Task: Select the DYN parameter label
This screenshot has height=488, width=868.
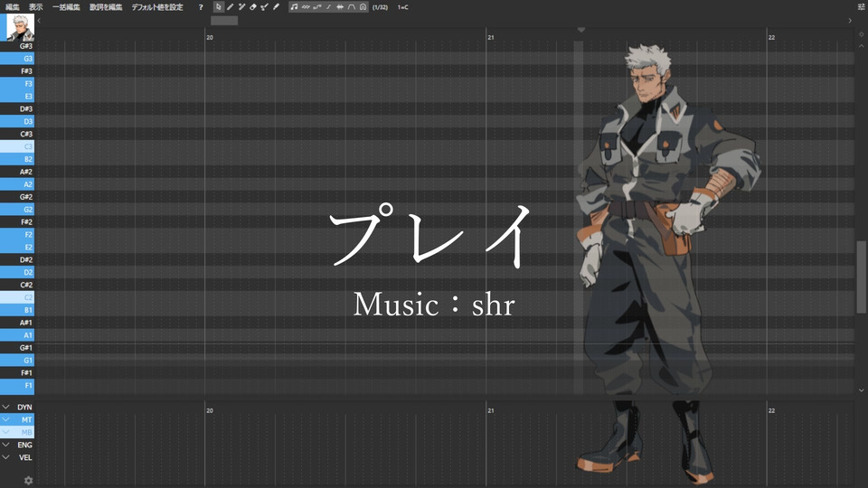Action: coord(24,408)
